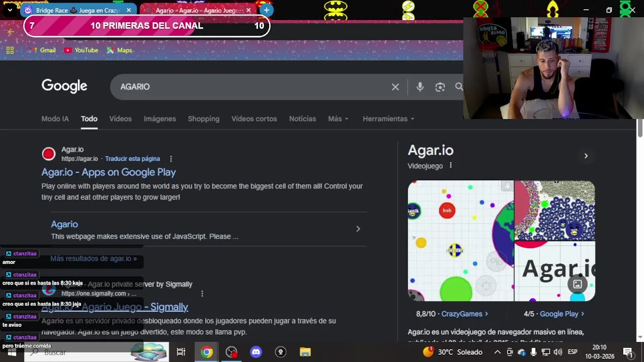Image resolution: width=644 pixels, height=362 pixels.
Task: Clear the search query with X
Action: pos(395,87)
